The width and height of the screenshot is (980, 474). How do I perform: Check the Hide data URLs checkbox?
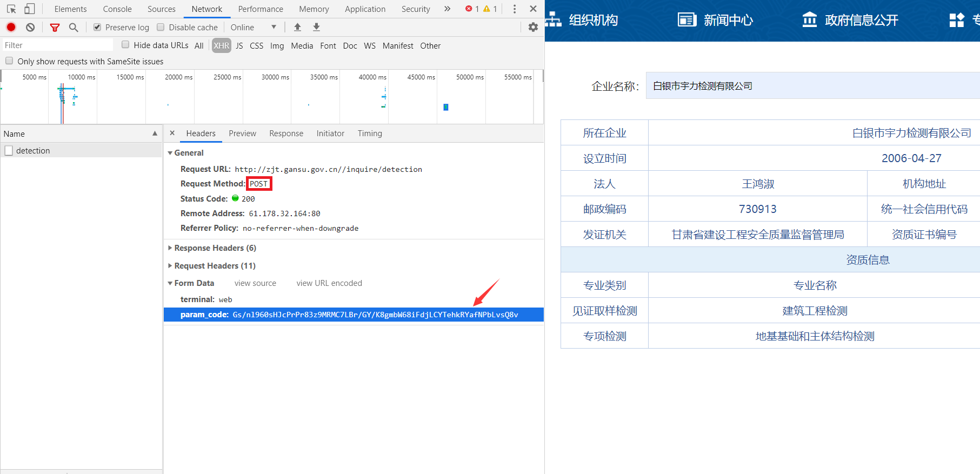pyautogui.click(x=125, y=45)
